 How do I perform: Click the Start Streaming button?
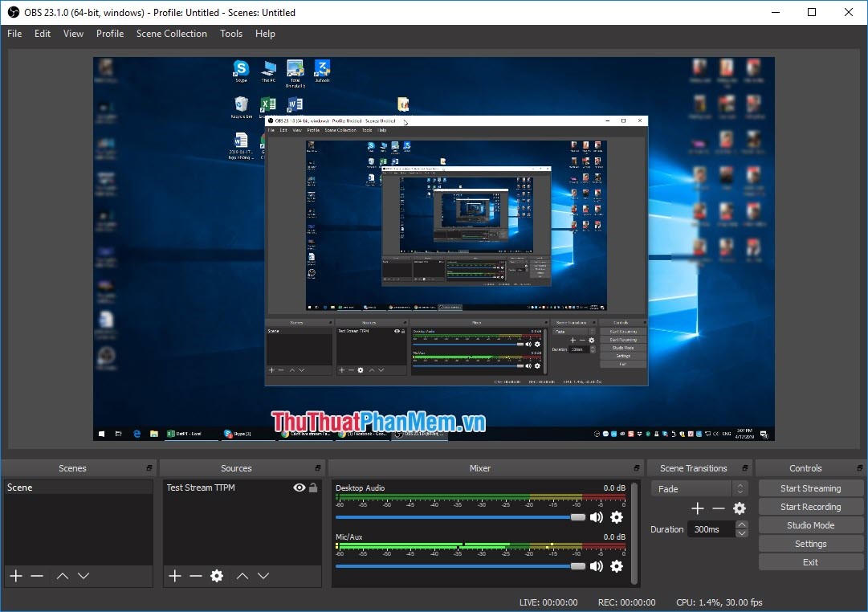point(811,488)
